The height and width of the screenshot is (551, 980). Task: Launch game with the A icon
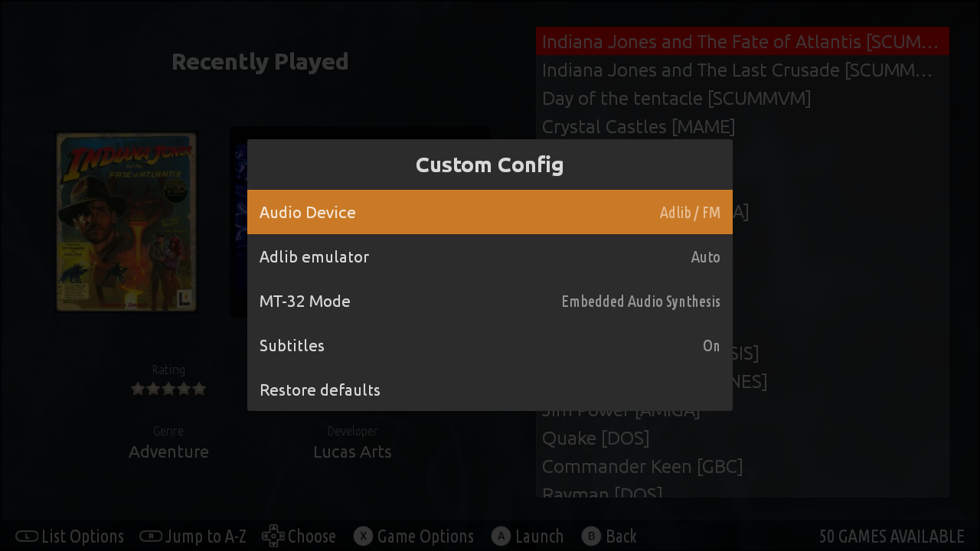pos(501,536)
